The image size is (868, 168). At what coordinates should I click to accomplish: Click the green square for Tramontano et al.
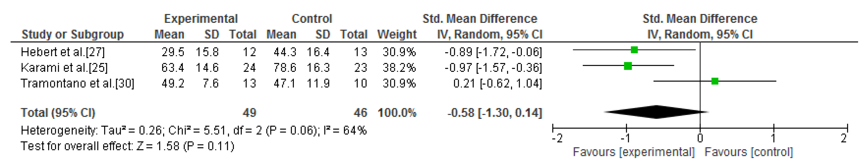715,81
